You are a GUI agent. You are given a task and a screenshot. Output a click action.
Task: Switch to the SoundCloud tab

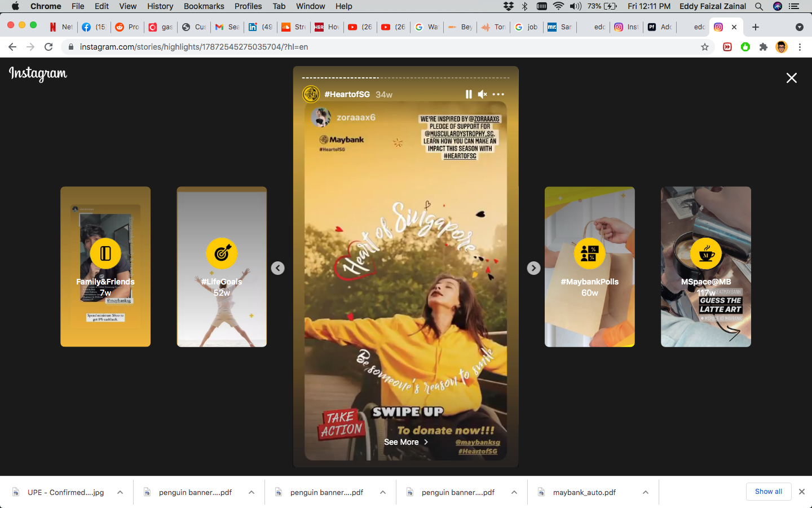(x=294, y=27)
